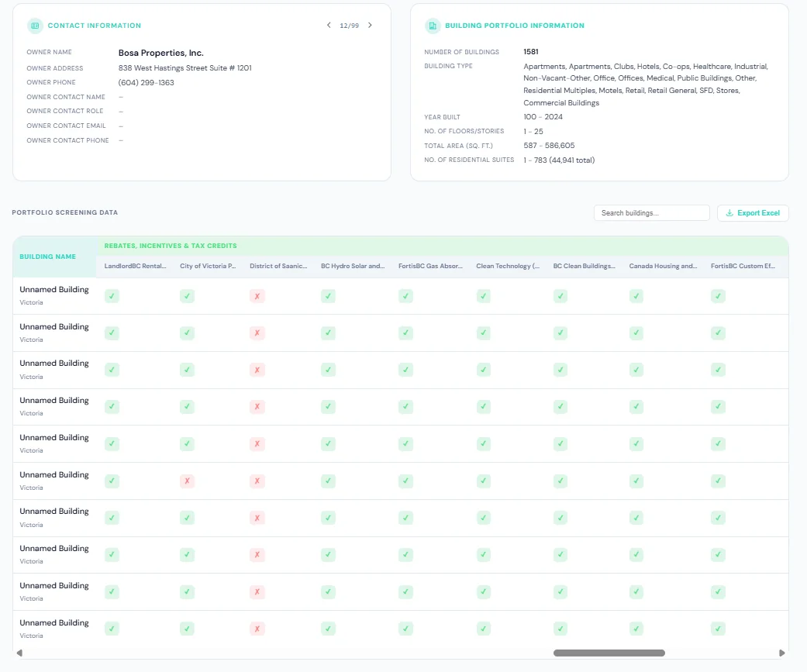Click the building type list starting Apartments

(x=646, y=84)
